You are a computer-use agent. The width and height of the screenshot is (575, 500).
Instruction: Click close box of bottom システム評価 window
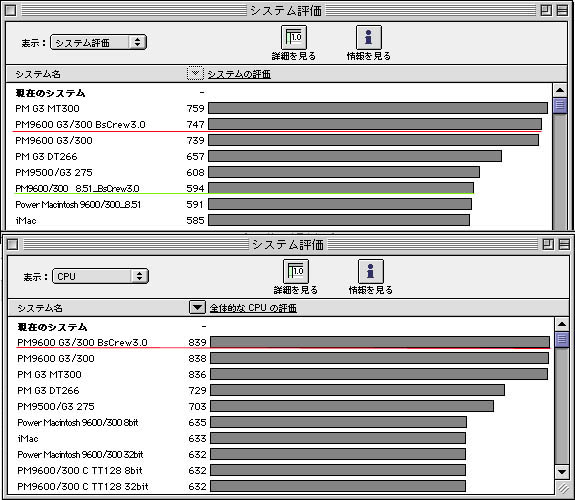click(12, 244)
